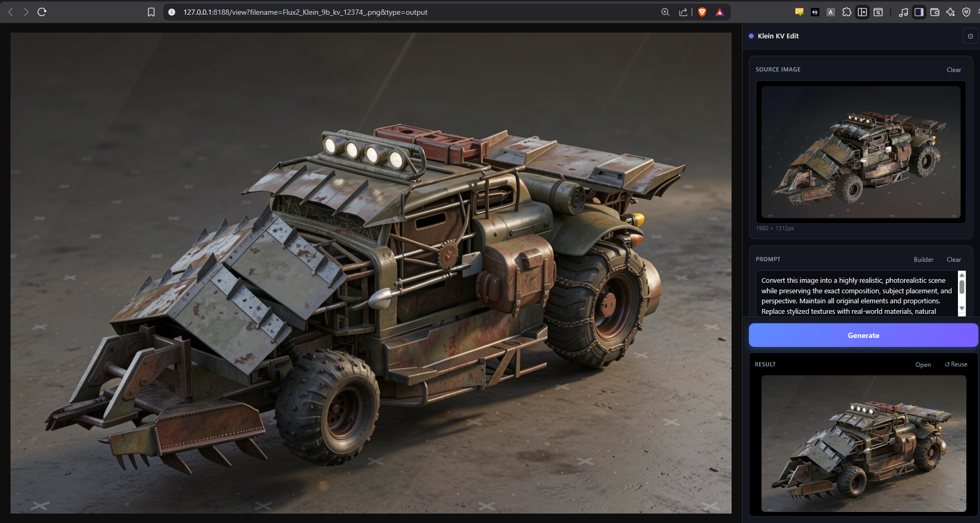Click the Brave Shields lion icon
980x523 pixels.
click(702, 12)
